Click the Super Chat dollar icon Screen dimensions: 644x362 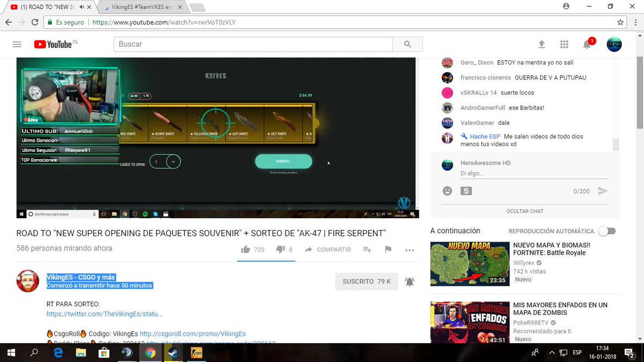click(466, 190)
